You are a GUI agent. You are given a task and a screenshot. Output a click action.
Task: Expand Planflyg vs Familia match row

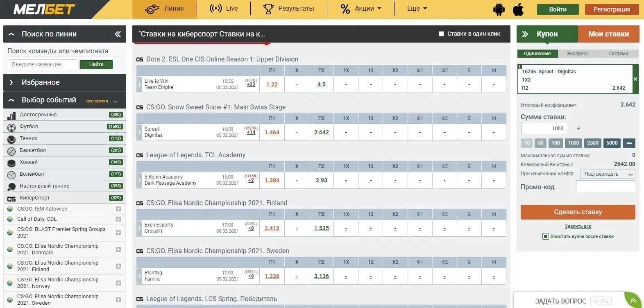[x=139, y=276]
